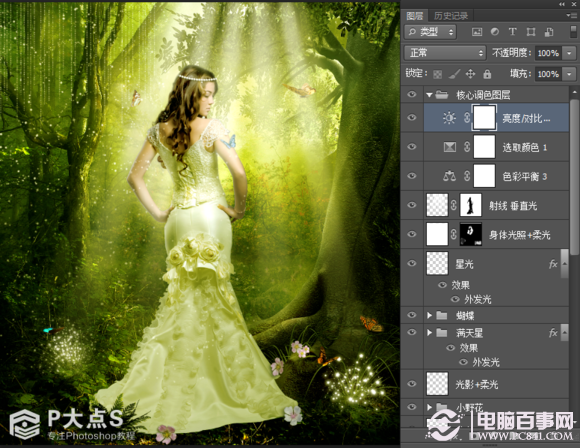The width and height of the screenshot is (580, 448).
Task: Hide the 选取颜色 1 layer
Action: (412, 147)
